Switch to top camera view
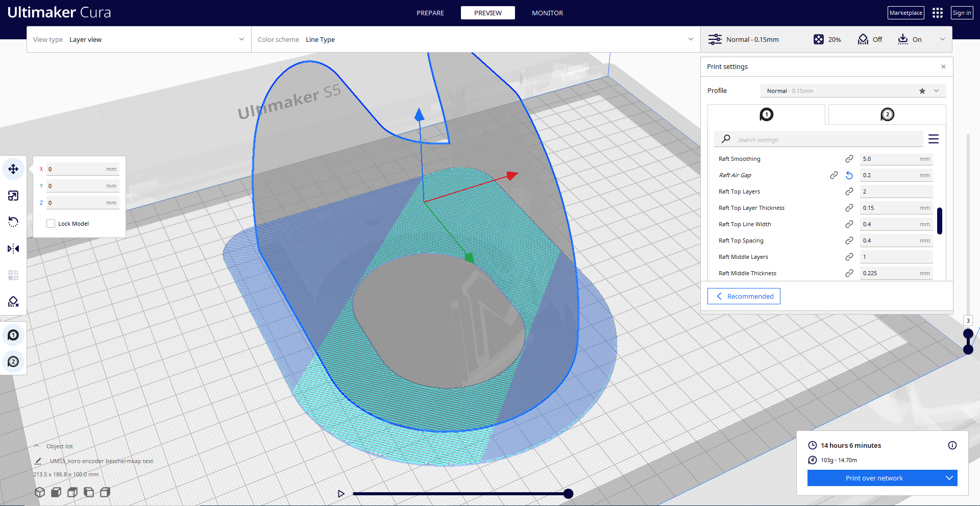Viewport: 980px width, 506px height. click(72, 492)
